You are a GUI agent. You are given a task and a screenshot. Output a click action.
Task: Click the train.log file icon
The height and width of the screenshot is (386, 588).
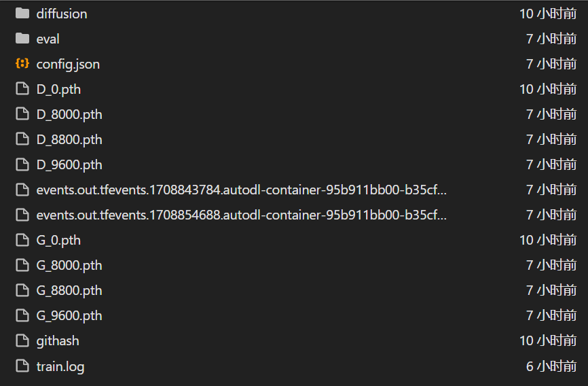click(22, 366)
